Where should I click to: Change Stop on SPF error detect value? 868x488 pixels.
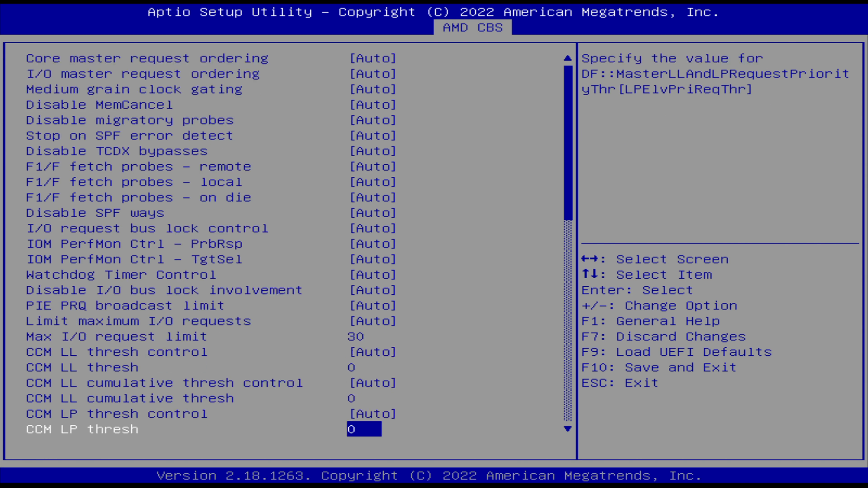pos(373,136)
